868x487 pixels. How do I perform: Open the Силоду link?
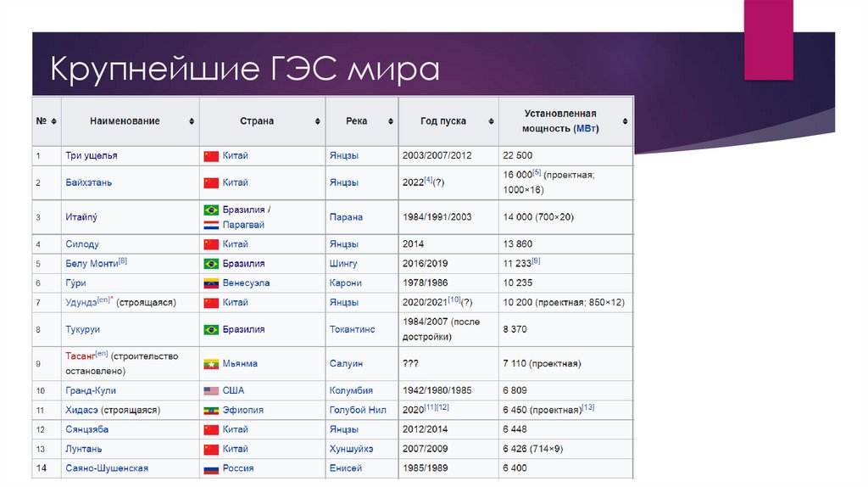point(82,243)
